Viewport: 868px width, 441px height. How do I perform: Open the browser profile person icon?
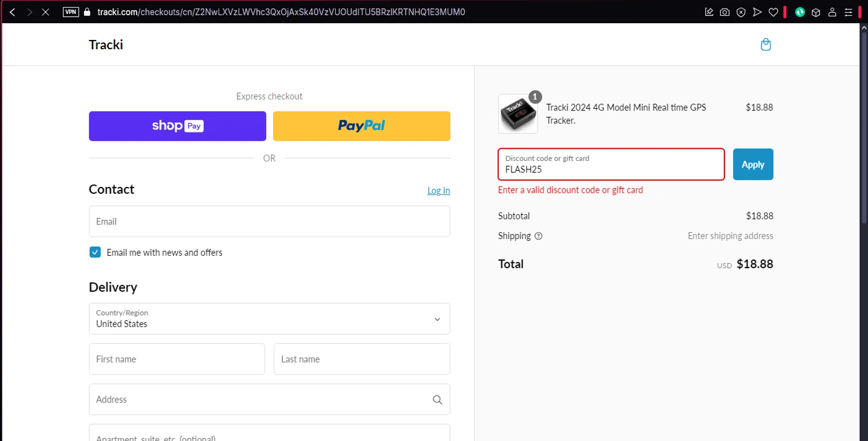832,12
